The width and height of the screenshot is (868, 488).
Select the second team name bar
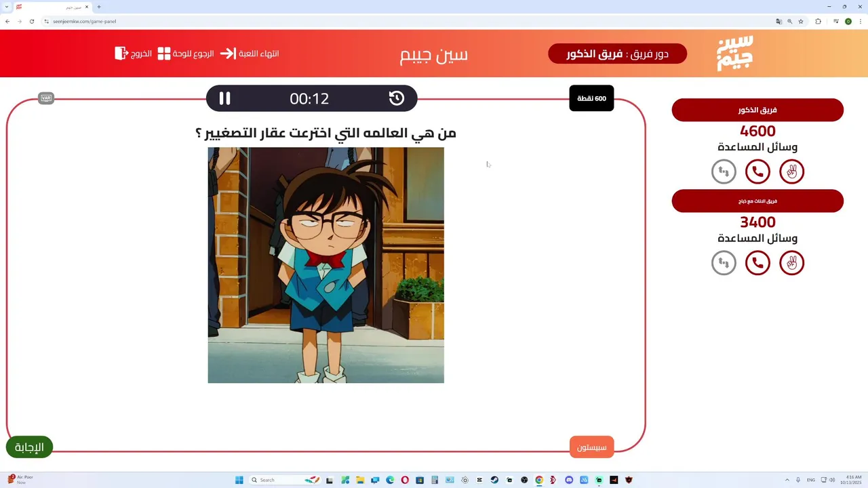click(757, 201)
